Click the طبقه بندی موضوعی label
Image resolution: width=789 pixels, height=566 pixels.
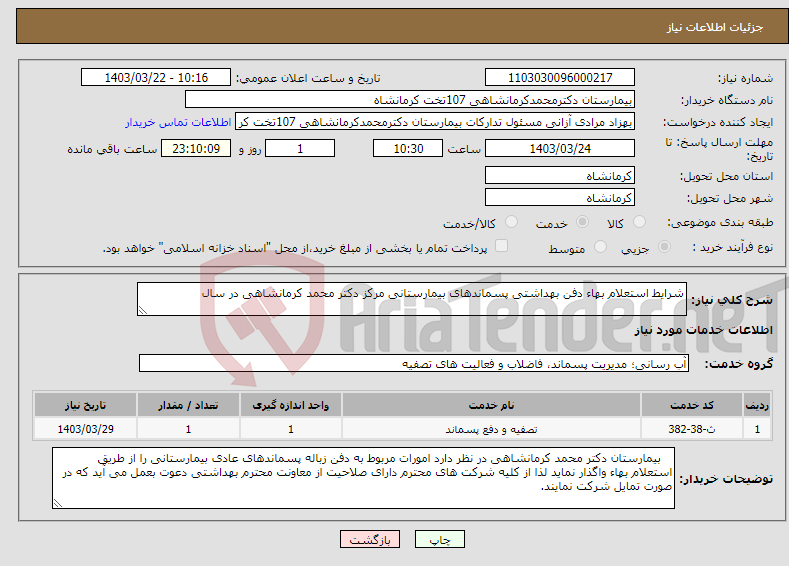pyautogui.click(x=720, y=222)
